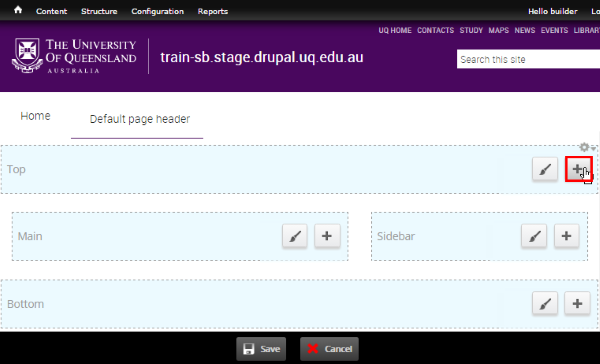Follow the STUDY link
This screenshot has width=600, height=364.
[471, 30]
